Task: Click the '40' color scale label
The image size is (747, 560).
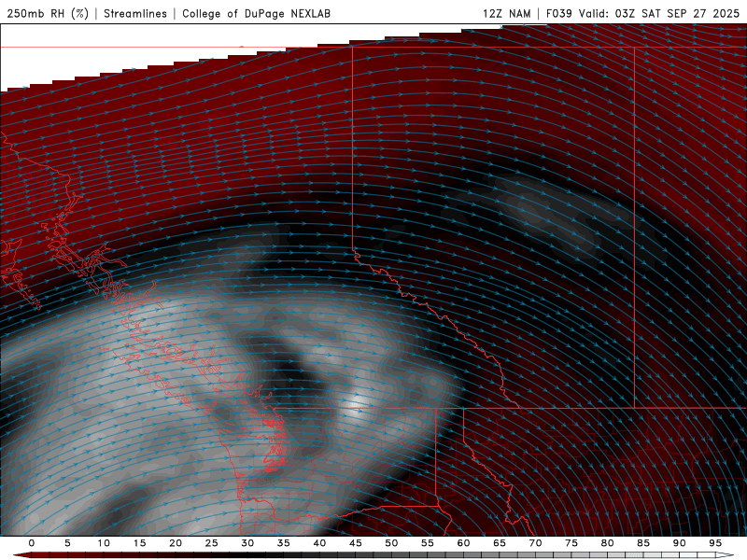Action: (x=319, y=543)
